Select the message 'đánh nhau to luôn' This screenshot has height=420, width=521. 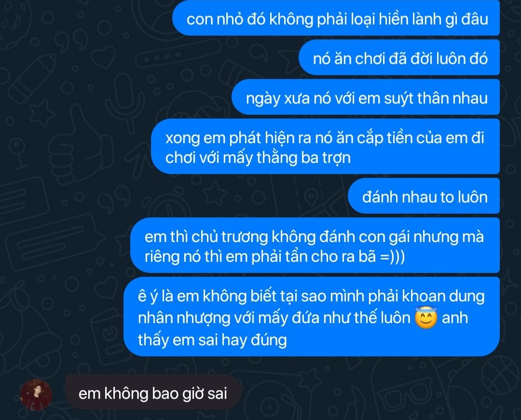click(424, 196)
